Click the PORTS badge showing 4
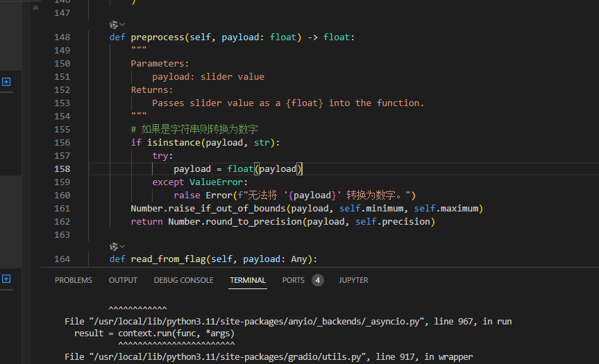599x364 pixels. [x=317, y=280]
